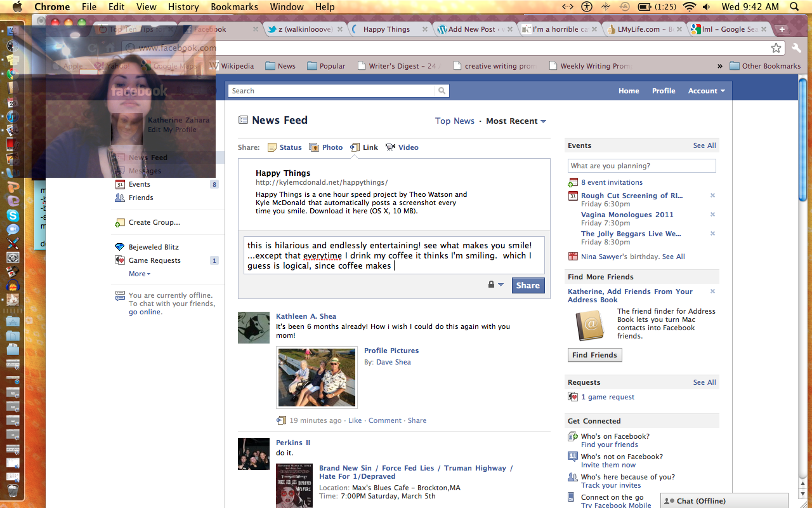Image resolution: width=812 pixels, height=508 pixels.
Task: Switch to the Happy Things tab
Action: (x=386, y=29)
